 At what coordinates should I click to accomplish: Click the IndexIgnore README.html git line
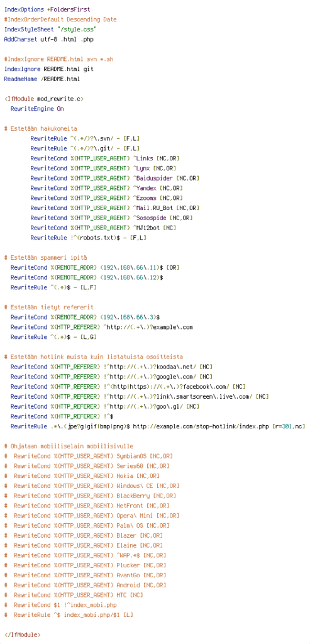point(49,69)
